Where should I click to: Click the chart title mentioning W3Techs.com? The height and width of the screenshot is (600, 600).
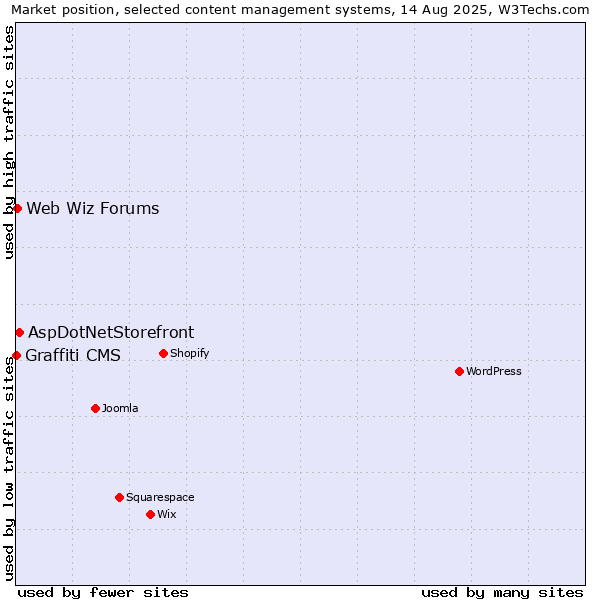pyautogui.click(x=300, y=10)
